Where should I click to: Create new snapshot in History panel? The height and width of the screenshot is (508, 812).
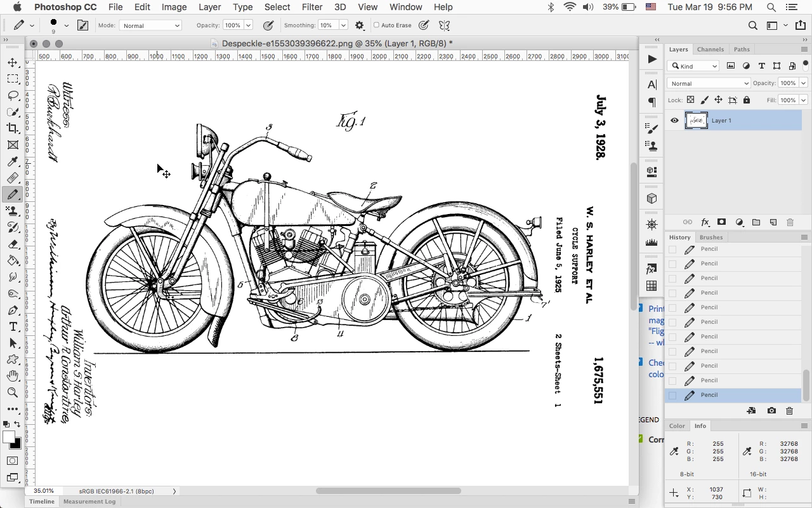point(771,411)
